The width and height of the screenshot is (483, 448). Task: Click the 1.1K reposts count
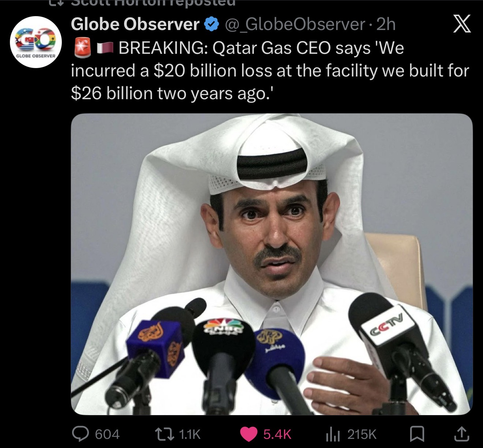pyautogui.click(x=190, y=434)
